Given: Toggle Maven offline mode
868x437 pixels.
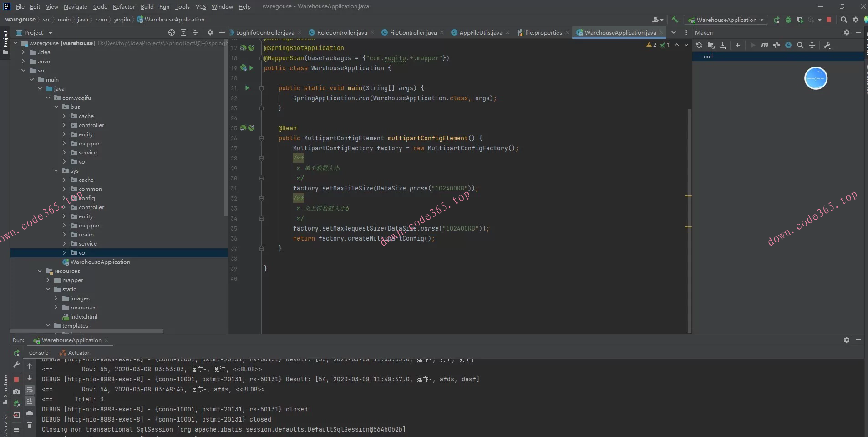Looking at the screenshot, I should pos(777,45).
